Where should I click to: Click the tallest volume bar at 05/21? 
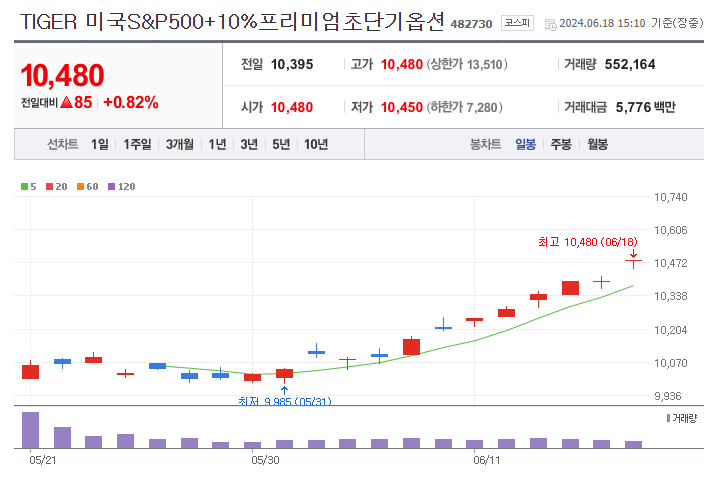point(31,430)
